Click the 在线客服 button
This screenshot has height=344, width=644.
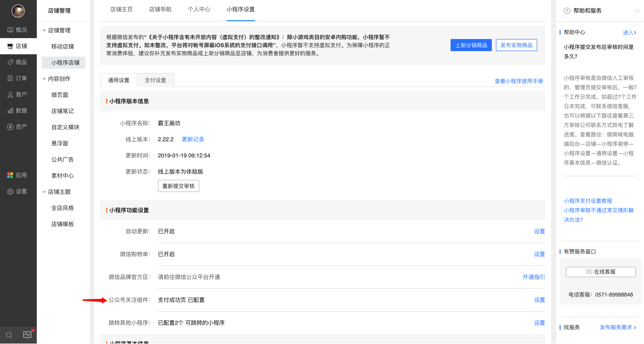click(600, 272)
